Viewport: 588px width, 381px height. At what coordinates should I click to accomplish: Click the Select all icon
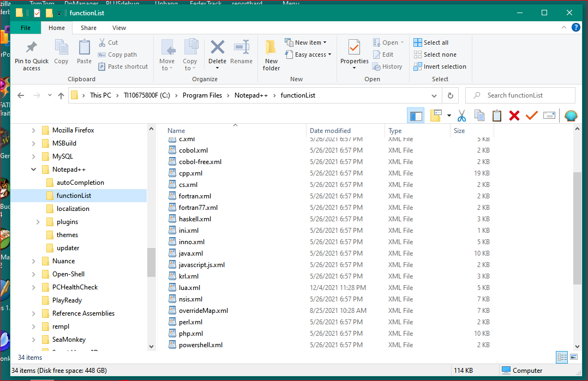[417, 43]
